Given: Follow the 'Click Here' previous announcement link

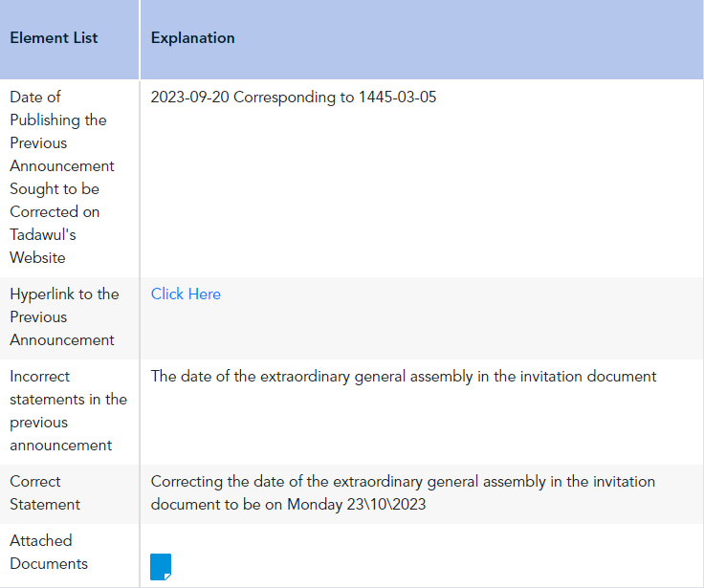Looking at the screenshot, I should click(x=186, y=294).
